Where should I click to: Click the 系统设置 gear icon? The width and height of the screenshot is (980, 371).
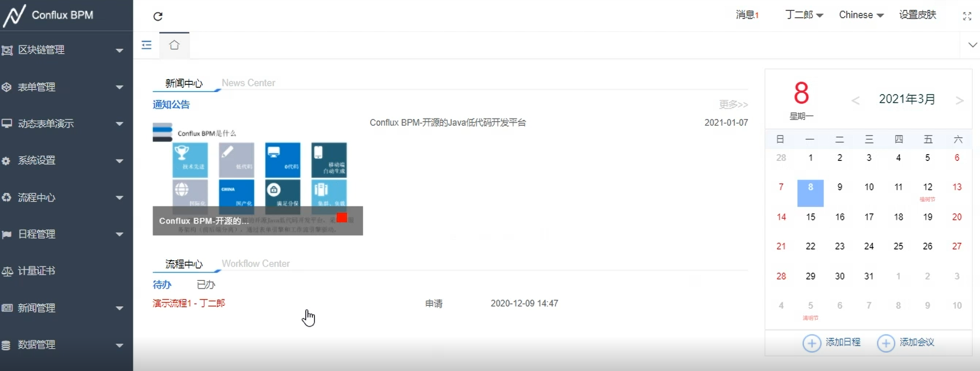pos(6,161)
